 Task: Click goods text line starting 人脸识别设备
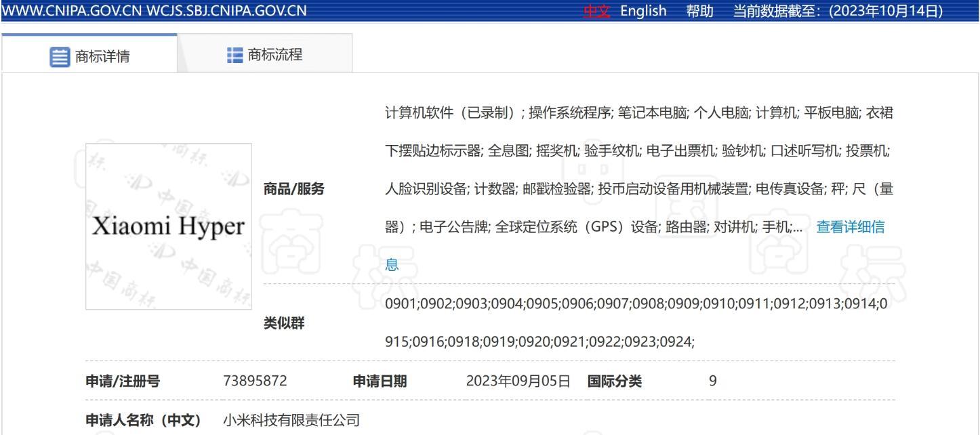[x=639, y=189]
